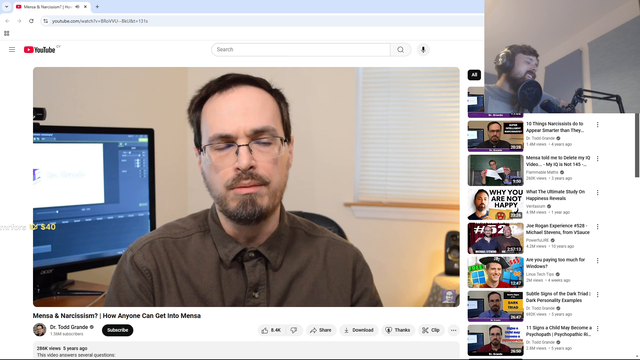This screenshot has width=640, height=360.
Task: Open Joe Rogan Experience #528 thumbnail
Action: coord(496,238)
